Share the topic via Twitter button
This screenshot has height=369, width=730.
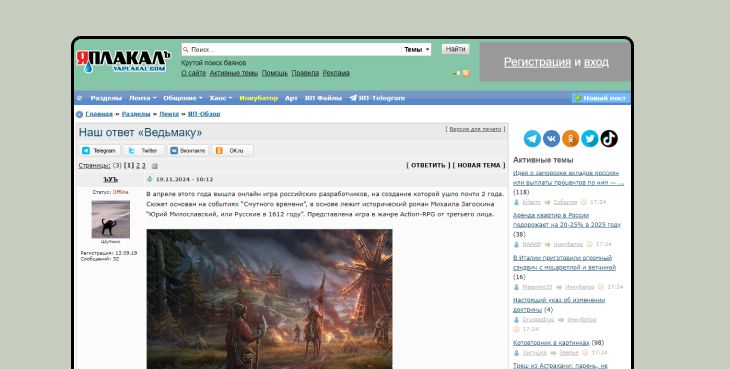[x=143, y=151]
